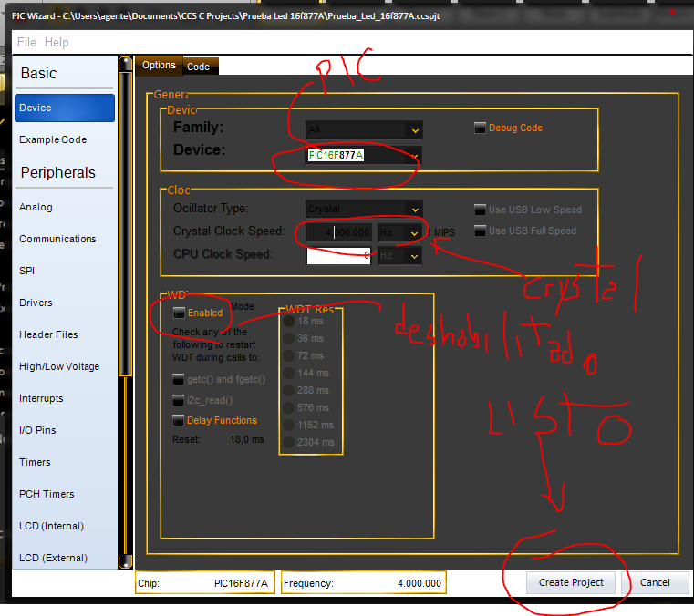Open the Help menu

[57, 43]
